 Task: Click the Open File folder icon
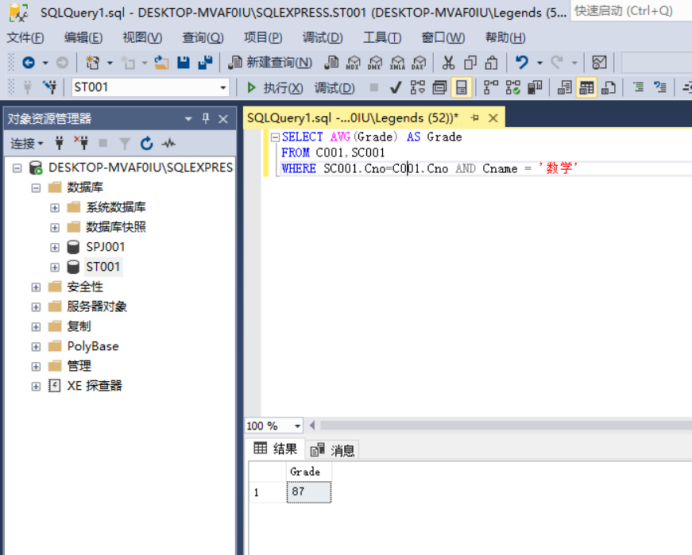[x=162, y=63]
